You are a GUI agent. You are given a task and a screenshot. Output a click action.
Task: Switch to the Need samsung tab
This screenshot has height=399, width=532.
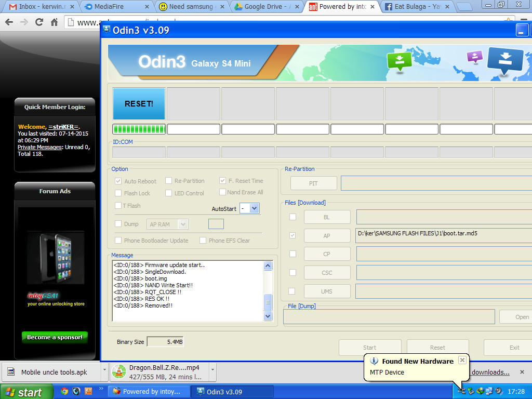(x=192, y=6)
